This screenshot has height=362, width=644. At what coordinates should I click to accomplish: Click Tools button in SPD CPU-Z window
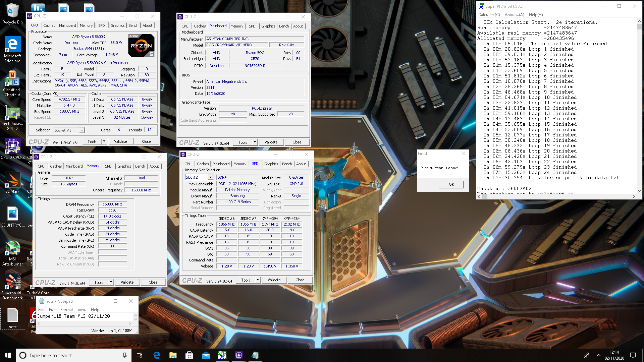click(246, 280)
